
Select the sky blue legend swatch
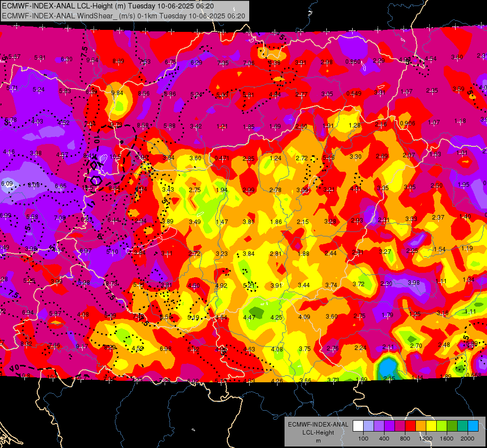(x=473, y=426)
